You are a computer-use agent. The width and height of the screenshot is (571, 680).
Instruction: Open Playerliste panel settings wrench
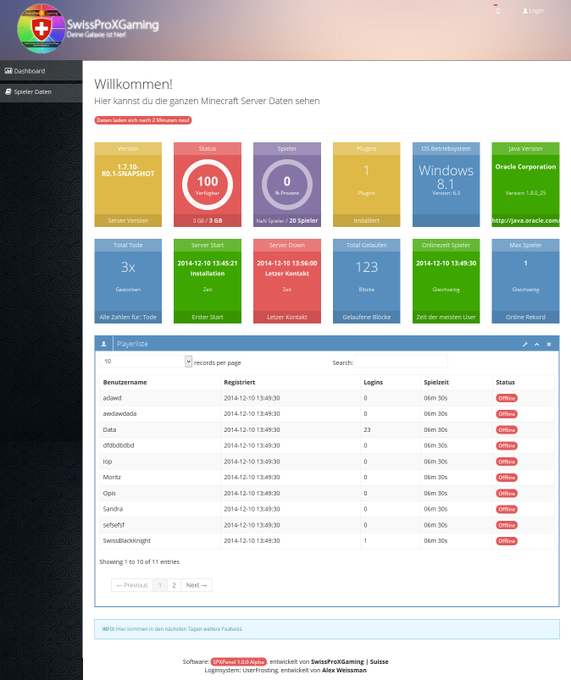(525, 344)
